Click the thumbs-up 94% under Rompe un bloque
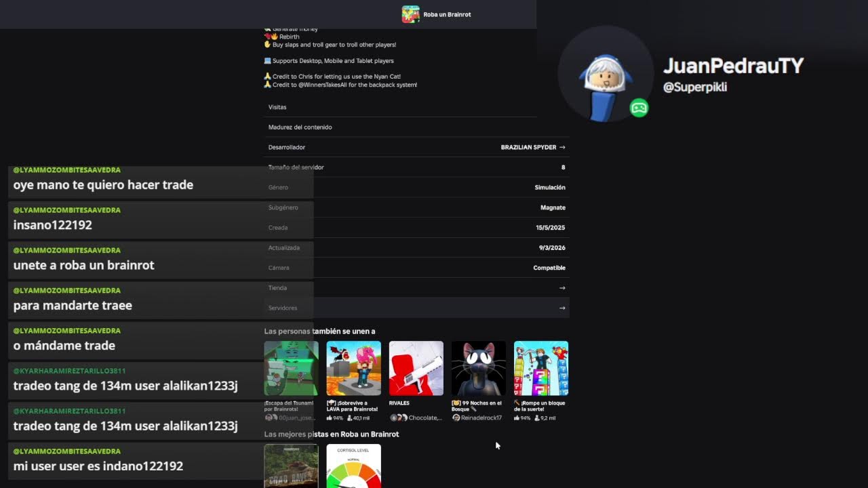868x488 pixels. click(522, 418)
